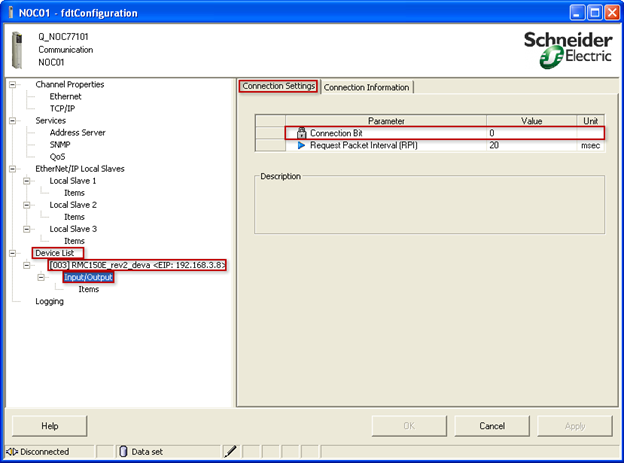Click the Data set status text
Viewport: 624px width, 463px height.
(x=147, y=452)
